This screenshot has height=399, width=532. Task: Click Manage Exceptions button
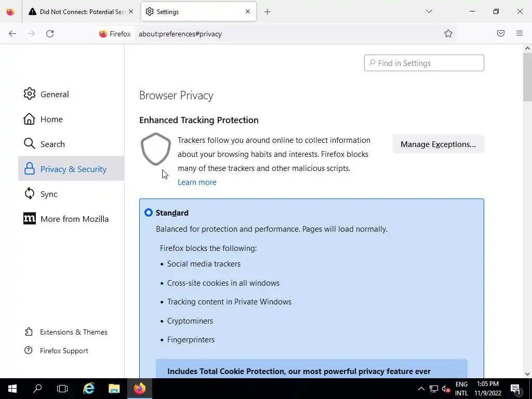tap(438, 144)
